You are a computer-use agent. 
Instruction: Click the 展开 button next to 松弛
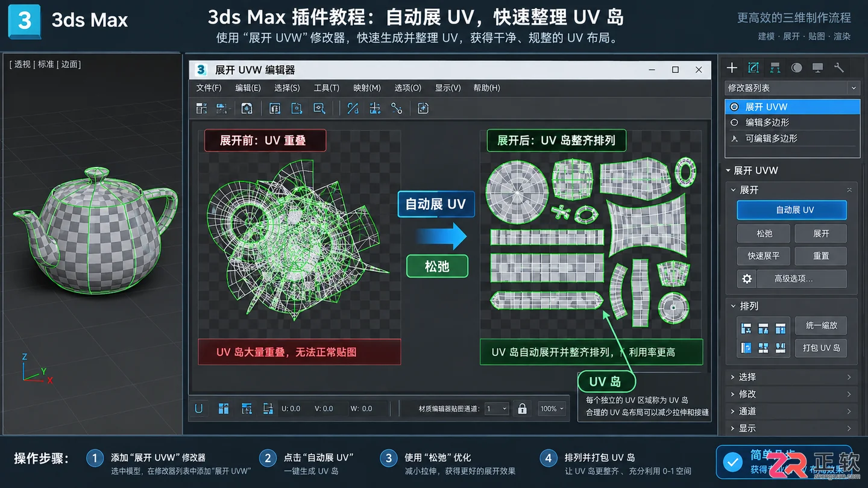(x=821, y=233)
